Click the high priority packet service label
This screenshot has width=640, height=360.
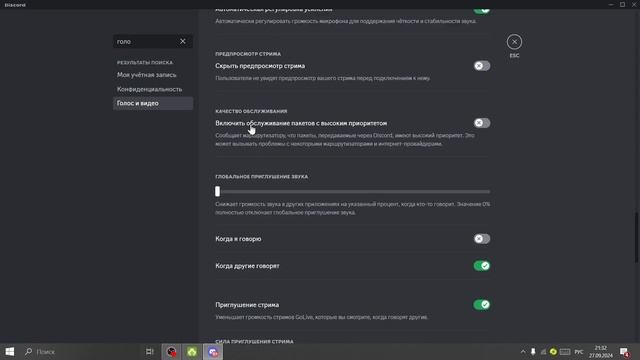301,123
